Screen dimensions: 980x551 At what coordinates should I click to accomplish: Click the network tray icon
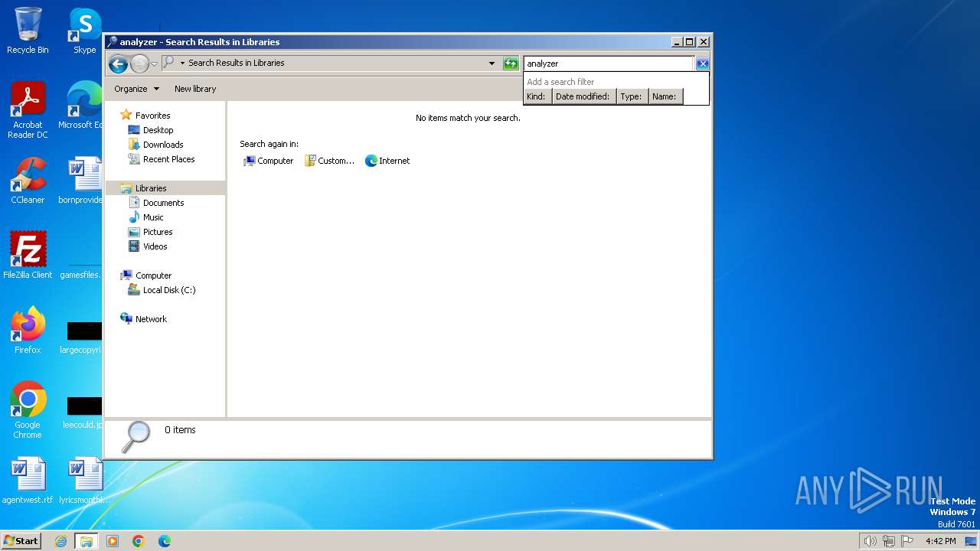889,541
